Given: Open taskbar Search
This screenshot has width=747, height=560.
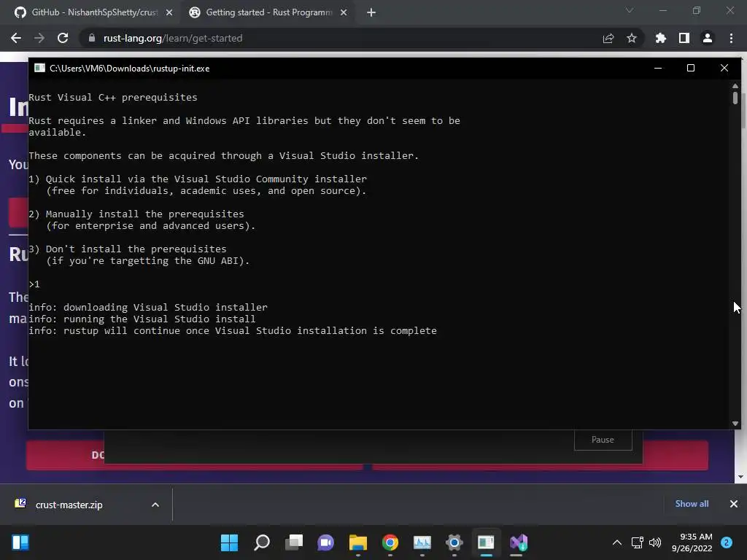Looking at the screenshot, I should click(x=262, y=542).
